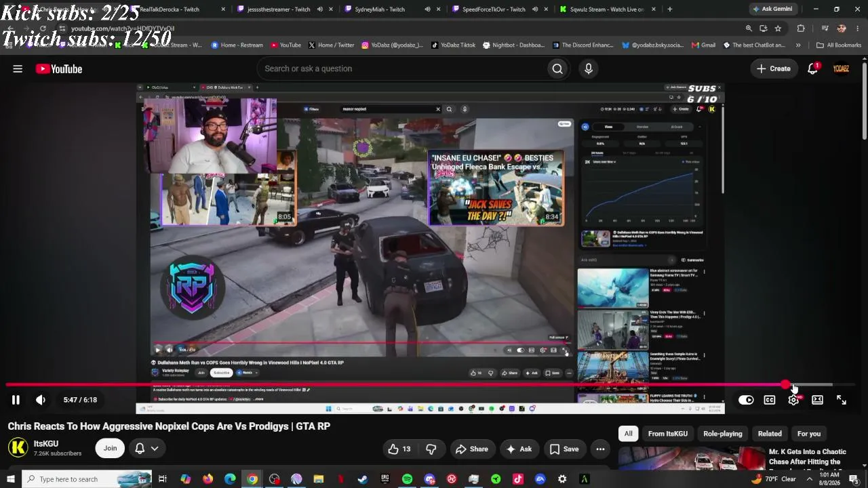The width and height of the screenshot is (868, 488).
Task: Mute the SpeedForceTkOvr tab audio
Action: point(535,9)
